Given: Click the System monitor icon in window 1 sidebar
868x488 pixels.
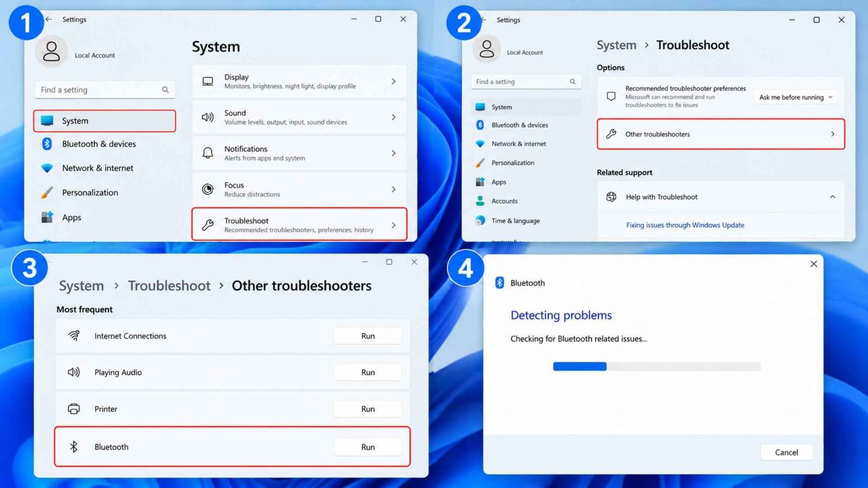Looking at the screenshot, I should (x=47, y=120).
